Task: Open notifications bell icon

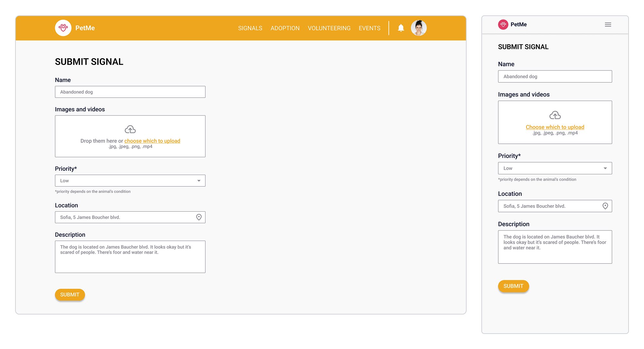Action: (401, 28)
